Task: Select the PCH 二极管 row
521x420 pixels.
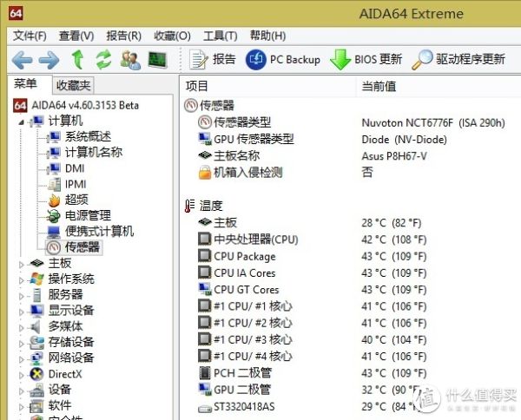Action: click(352, 373)
